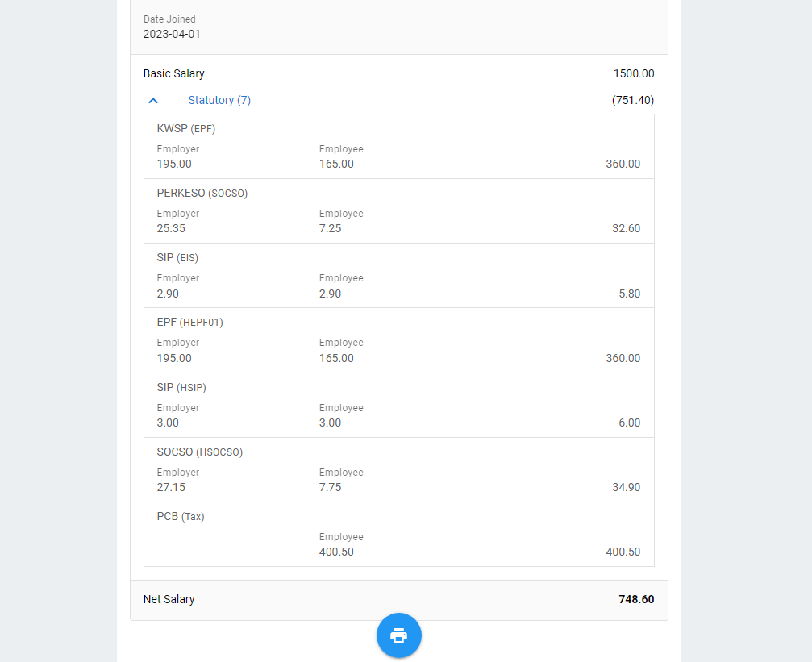The image size is (812, 662).
Task: Click the blue print button
Action: click(399, 635)
